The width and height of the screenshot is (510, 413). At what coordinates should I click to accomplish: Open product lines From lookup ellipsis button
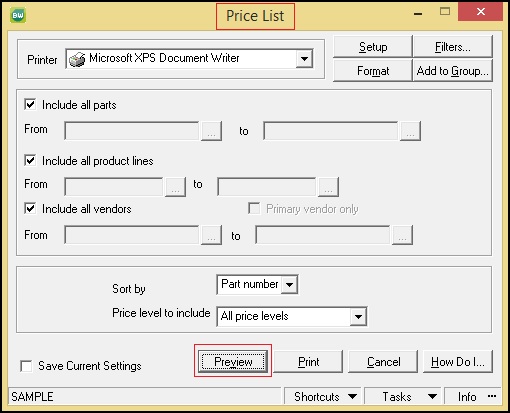[175, 187]
